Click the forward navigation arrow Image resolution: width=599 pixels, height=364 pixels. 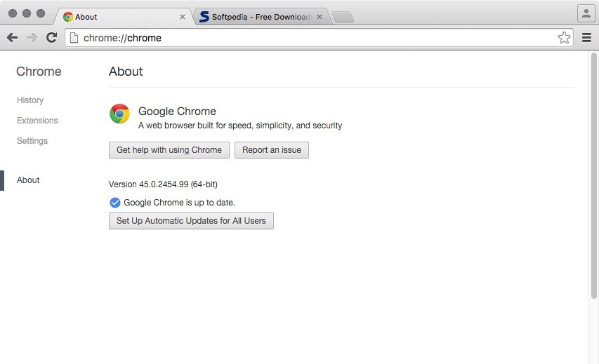[32, 37]
